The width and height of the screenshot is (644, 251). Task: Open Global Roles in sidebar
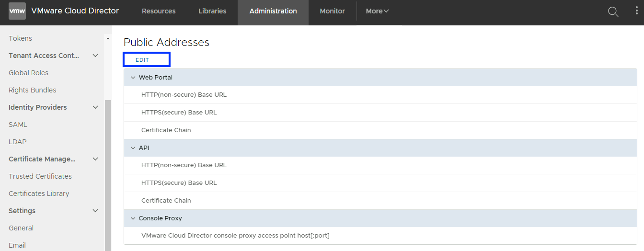pos(28,73)
